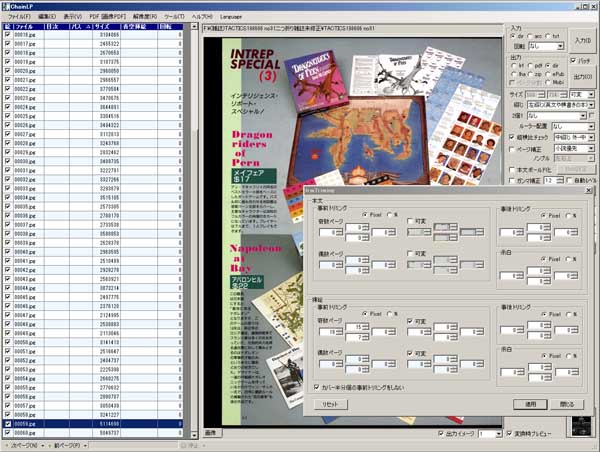600x452 pixels.
Task: Click the file path field above preview
Action: pos(352,28)
